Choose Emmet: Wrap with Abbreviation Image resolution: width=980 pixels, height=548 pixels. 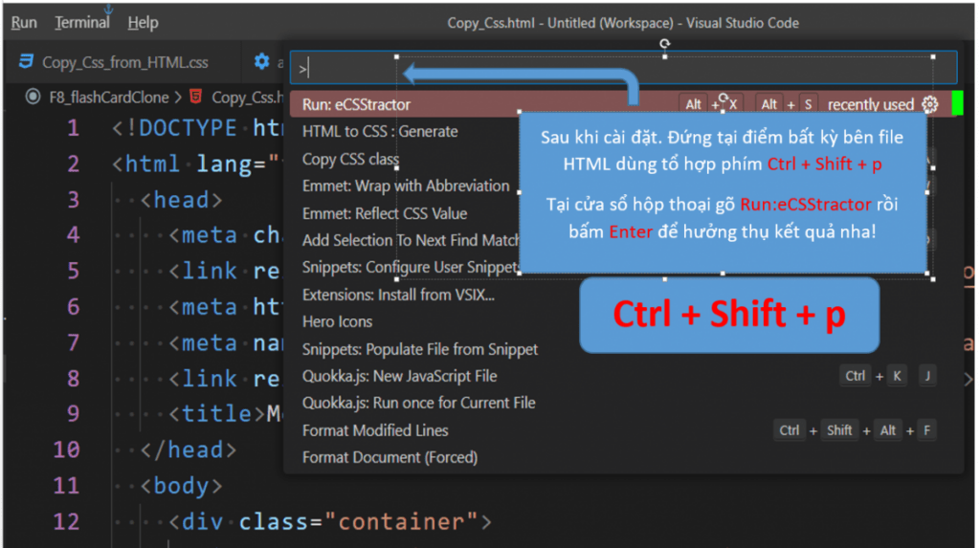click(406, 186)
